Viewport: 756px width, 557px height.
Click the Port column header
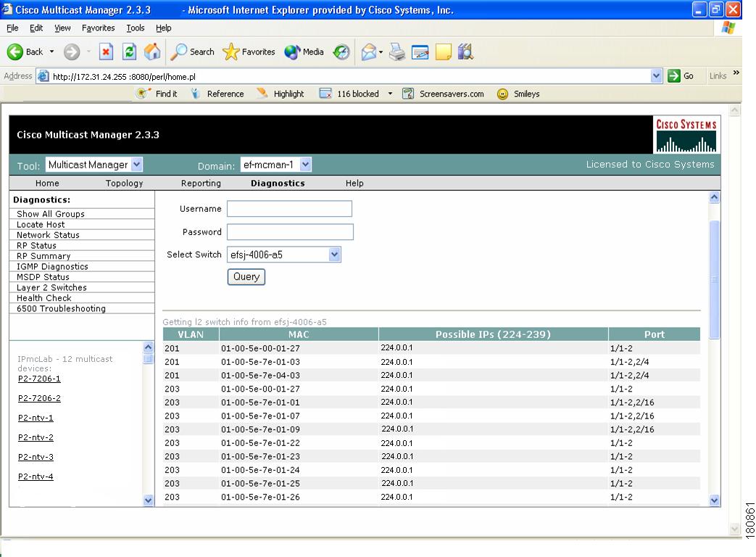tap(655, 334)
